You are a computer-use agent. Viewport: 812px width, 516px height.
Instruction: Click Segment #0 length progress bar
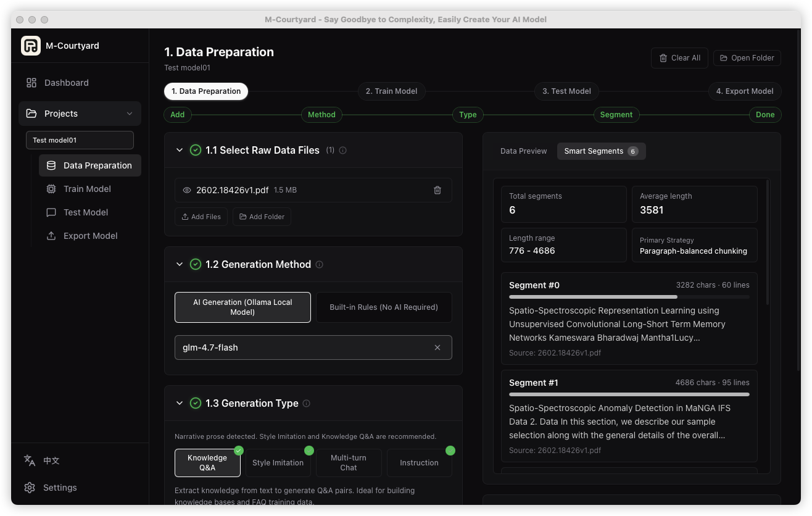629,297
